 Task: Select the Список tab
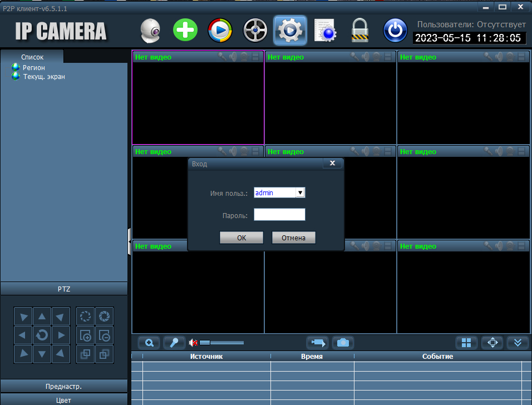32,57
